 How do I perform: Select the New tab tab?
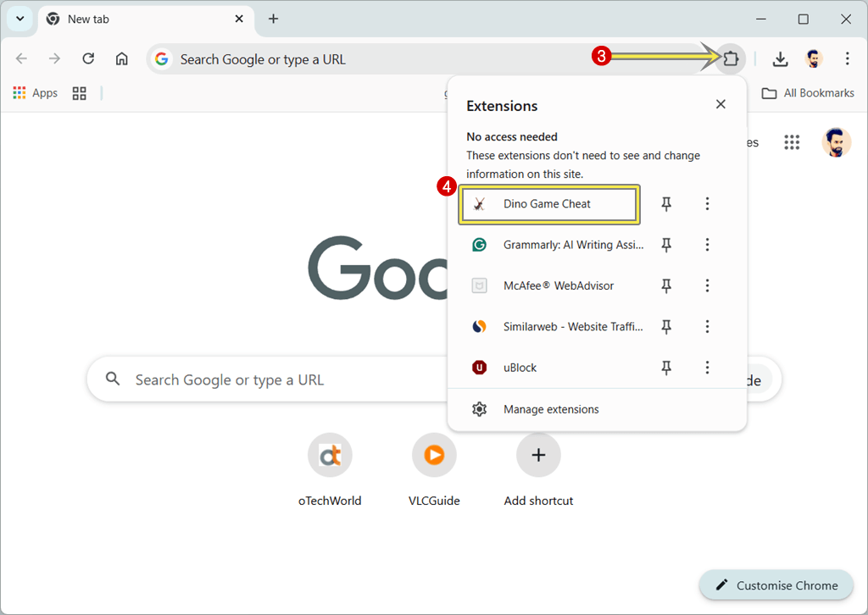tap(146, 19)
